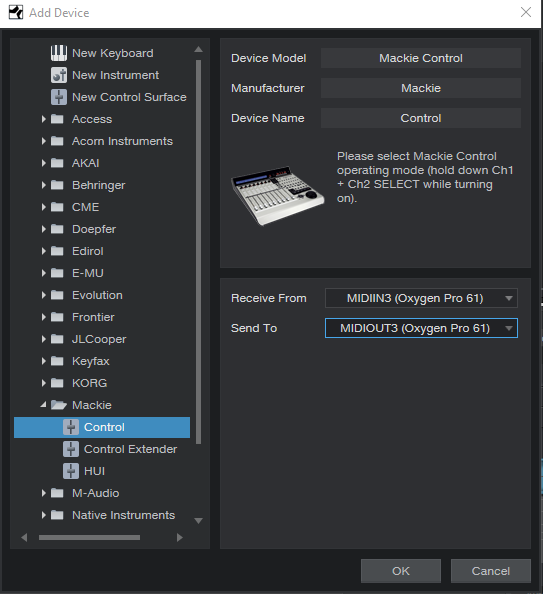Pick the New Control Surface fader icon
The image size is (543, 594).
point(59,97)
